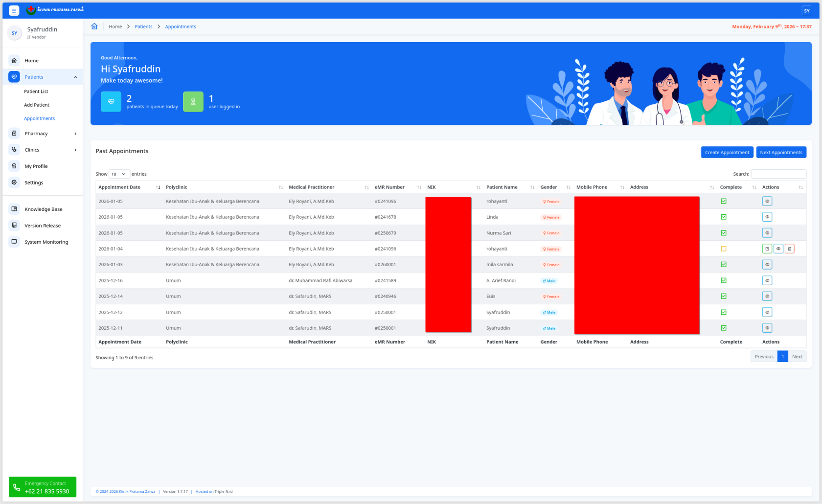Click the patients in queue heart icon

coord(111,102)
